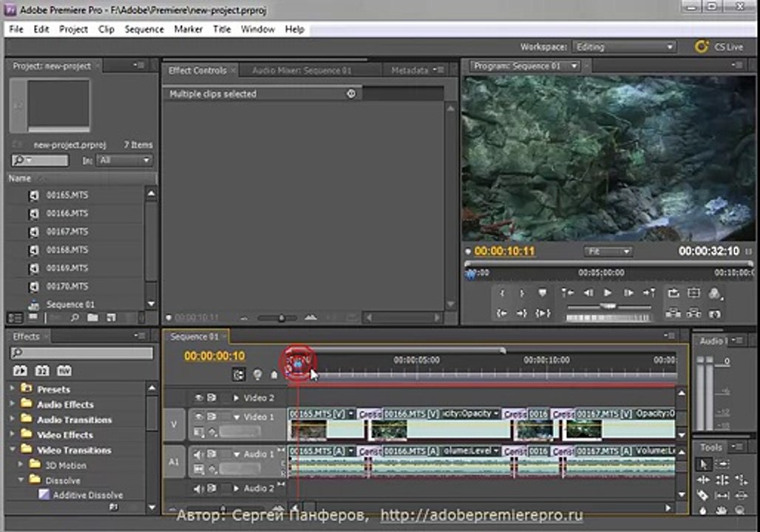Select the Razor tool
The width and height of the screenshot is (760, 532).
703,496
